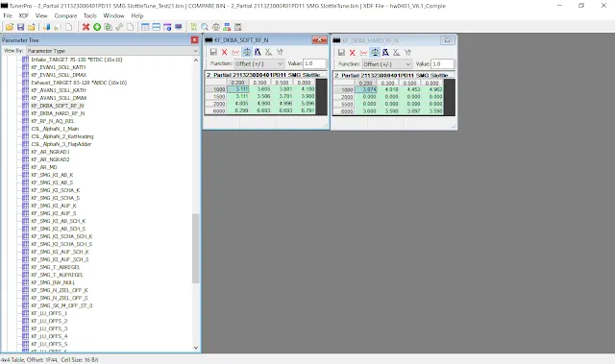Viewport: 615px width, 364px height.
Task: Click the Y-axis icon in KF_DKBA_SOFT_RF_N toolbar
Action: click(x=280, y=52)
